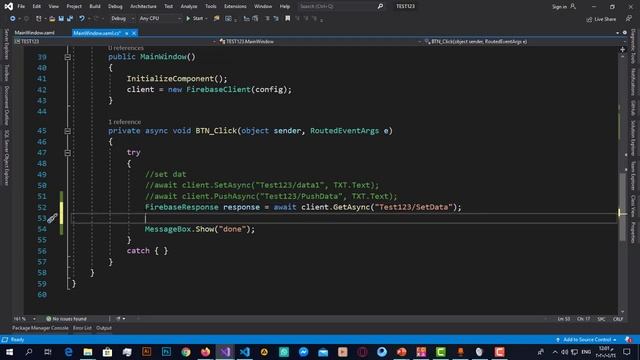Open the BTN_Click member dropdown
The width and height of the screenshot is (640, 360).
tap(524, 42)
